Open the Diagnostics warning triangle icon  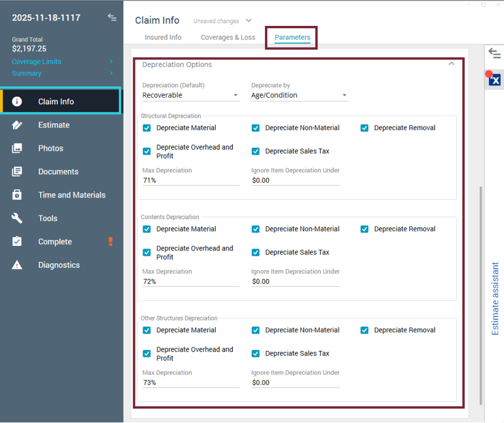tap(17, 265)
